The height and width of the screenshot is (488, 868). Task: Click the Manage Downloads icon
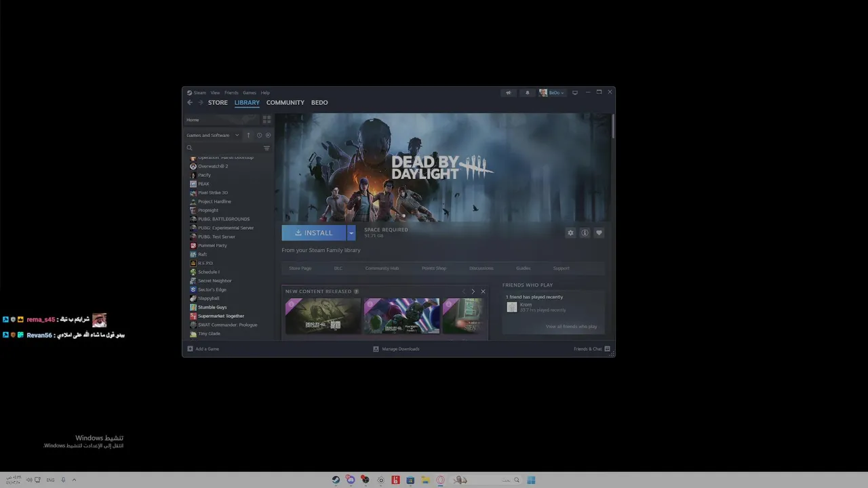coord(376,348)
